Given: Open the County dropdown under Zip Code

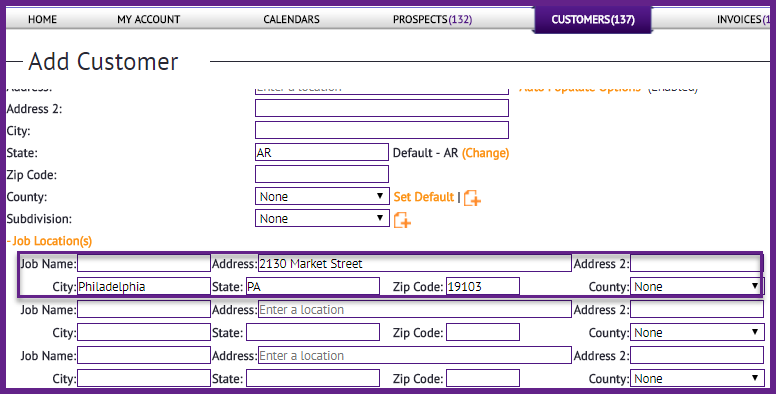Looking at the screenshot, I should (322, 197).
